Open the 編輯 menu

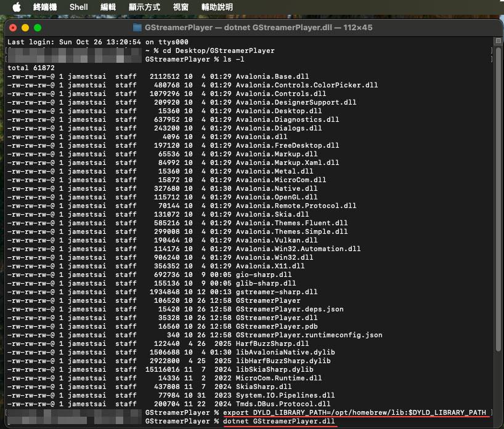108,7
